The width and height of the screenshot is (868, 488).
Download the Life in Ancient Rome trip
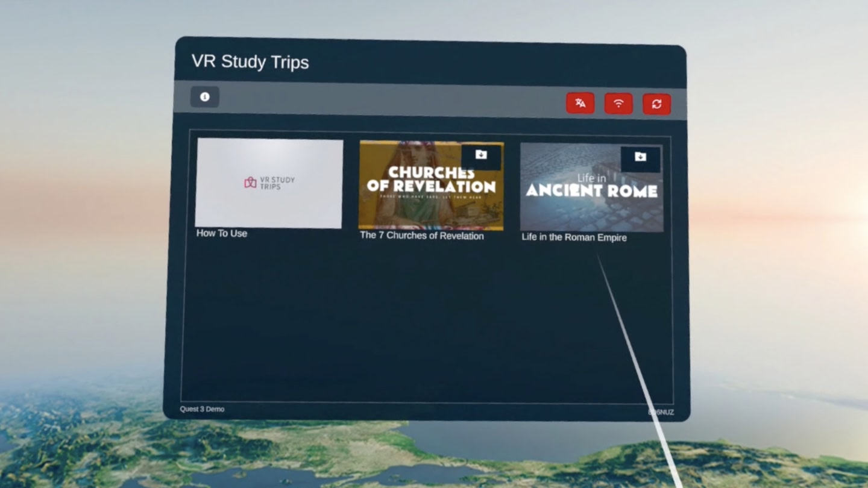pyautogui.click(x=640, y=158)
